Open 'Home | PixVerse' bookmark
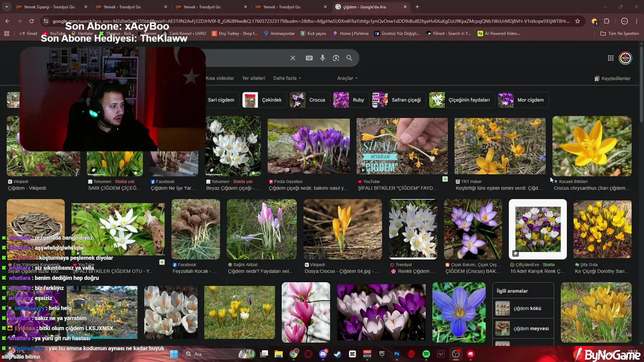 (351, 33)
